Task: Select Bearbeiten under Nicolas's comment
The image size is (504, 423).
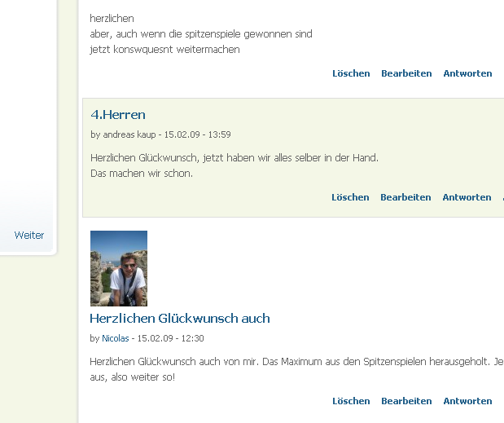Action: pos(406,401)
